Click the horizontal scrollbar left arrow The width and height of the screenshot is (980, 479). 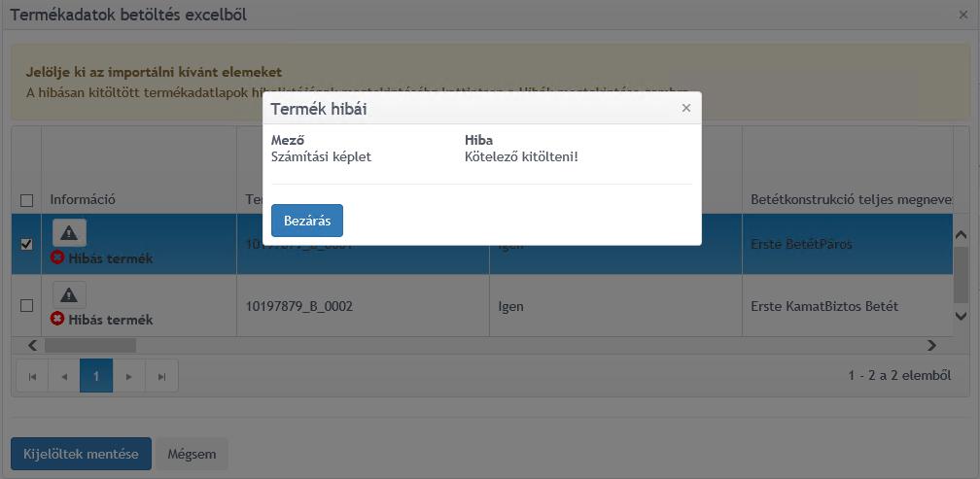33,345
